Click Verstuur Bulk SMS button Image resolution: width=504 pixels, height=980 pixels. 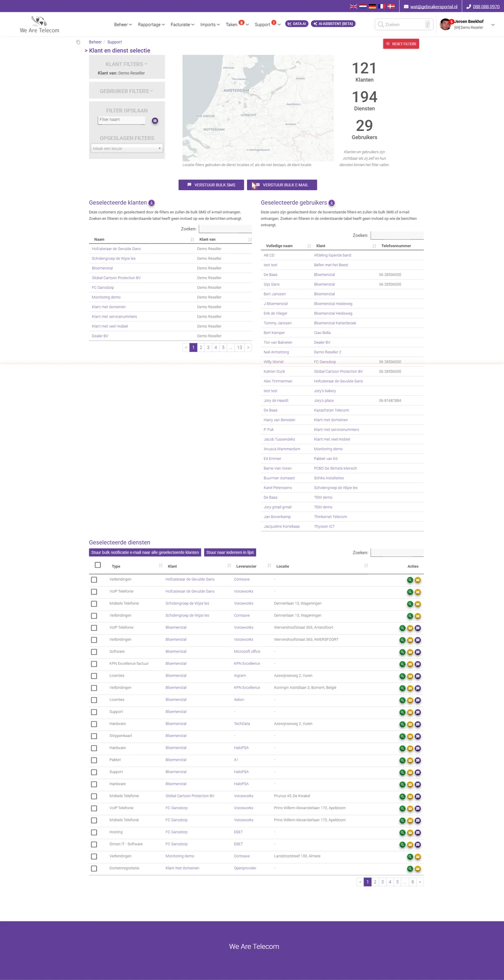(211, 185)
